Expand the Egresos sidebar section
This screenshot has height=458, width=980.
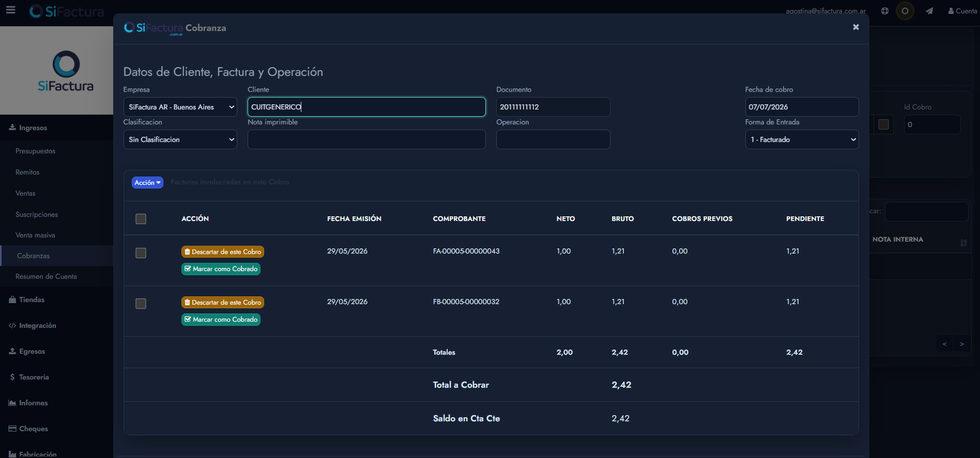click(56, 351)
